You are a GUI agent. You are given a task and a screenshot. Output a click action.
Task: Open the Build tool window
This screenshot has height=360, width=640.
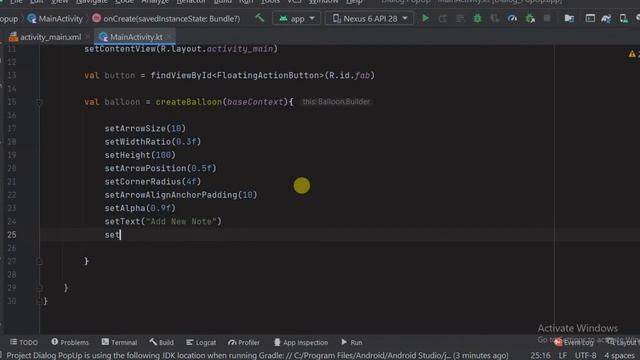(162, 342)
